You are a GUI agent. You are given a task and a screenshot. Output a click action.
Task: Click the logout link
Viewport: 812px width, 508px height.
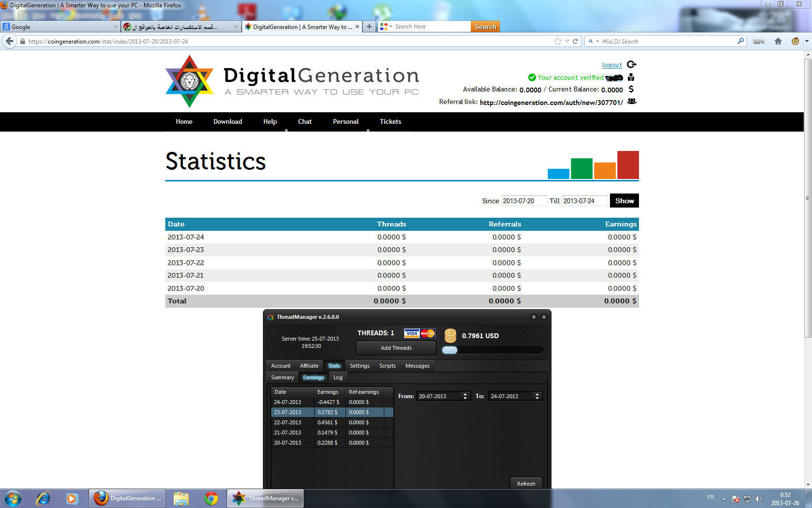pos(612,65)
